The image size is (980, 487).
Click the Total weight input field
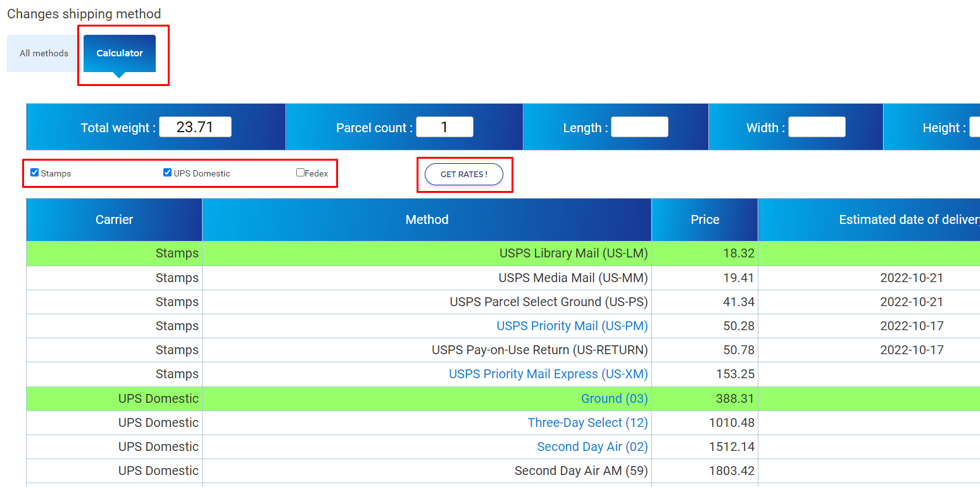pyautogui.click(x=195, y=127)
